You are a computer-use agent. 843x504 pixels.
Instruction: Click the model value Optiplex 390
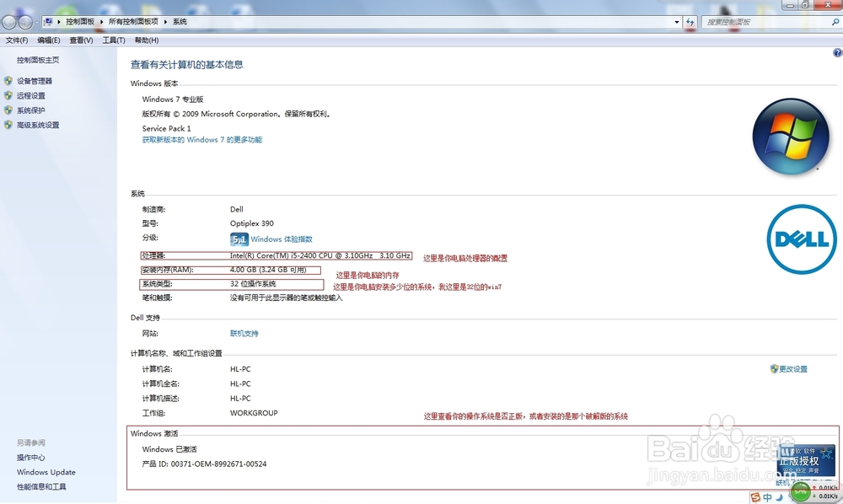click(251, 223)
